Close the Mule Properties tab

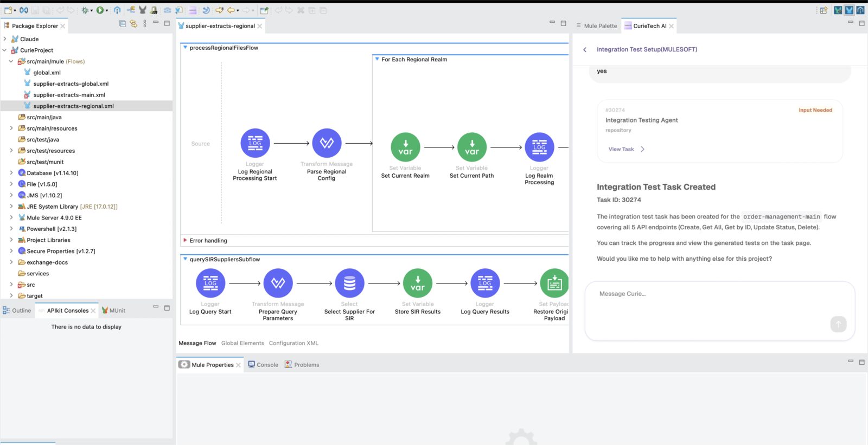point(238,365)
